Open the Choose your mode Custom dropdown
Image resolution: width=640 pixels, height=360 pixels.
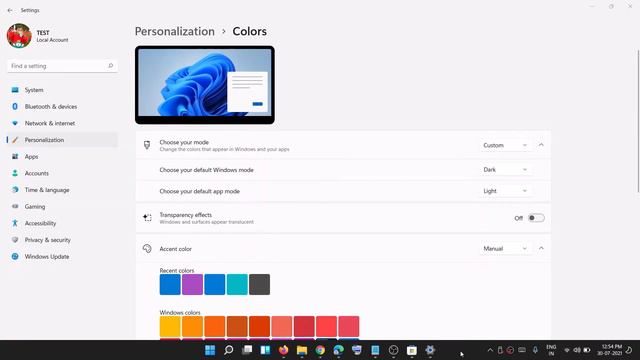click(x=505, y=145)
